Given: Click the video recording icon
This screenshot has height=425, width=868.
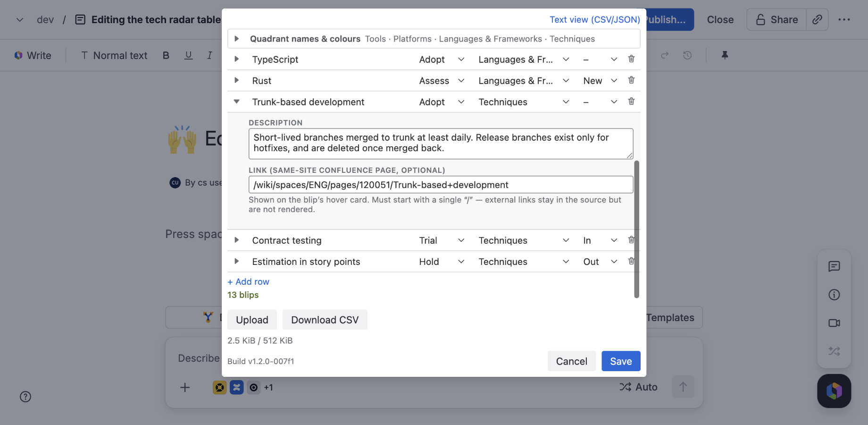Looking at the screenshot, I should [834, 323].
